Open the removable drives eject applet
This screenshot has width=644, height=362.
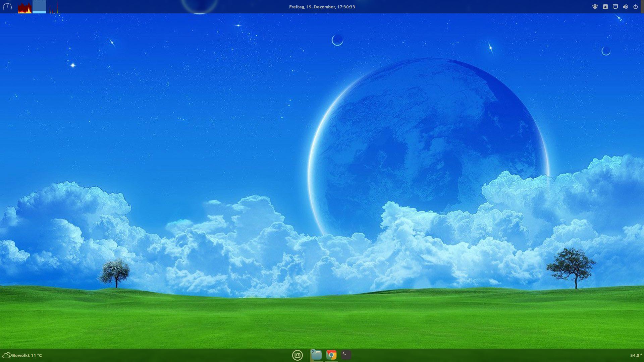click(x=605, y=7)
